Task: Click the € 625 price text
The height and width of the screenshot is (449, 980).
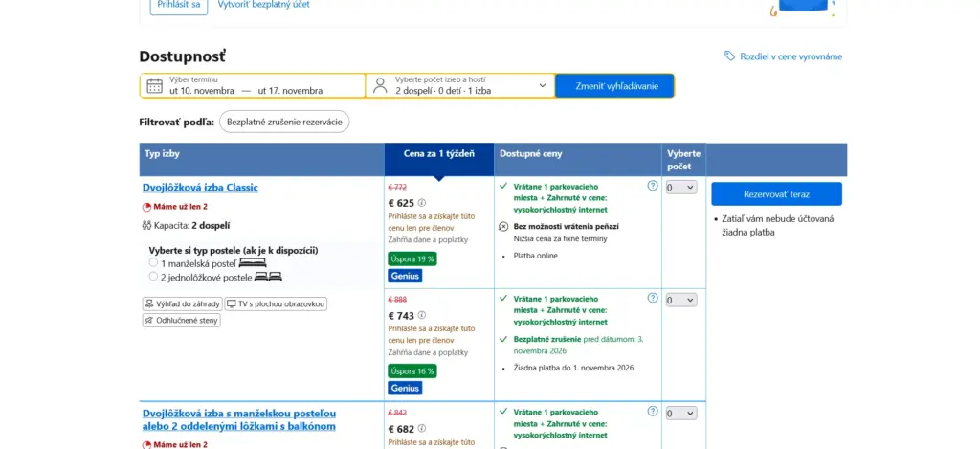Action: (401, 203)
